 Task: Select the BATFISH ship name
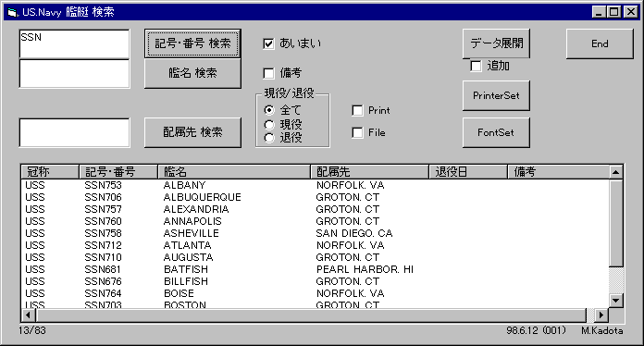186,269
